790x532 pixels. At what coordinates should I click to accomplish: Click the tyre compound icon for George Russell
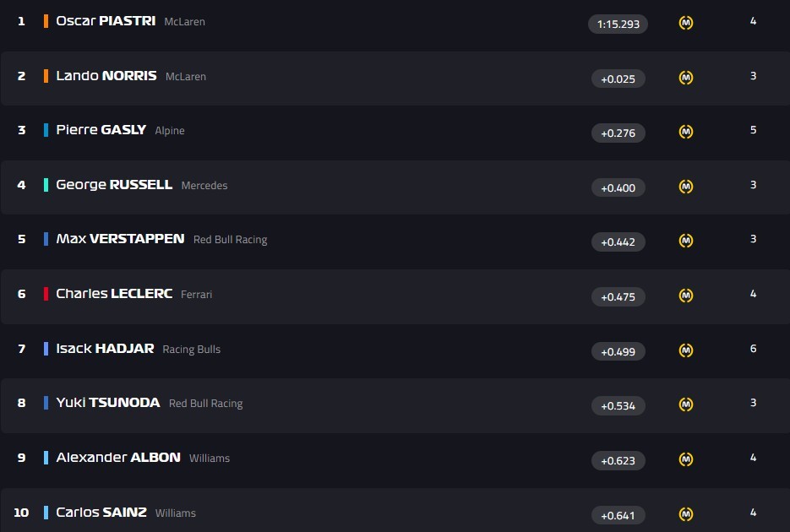[686, 187]
